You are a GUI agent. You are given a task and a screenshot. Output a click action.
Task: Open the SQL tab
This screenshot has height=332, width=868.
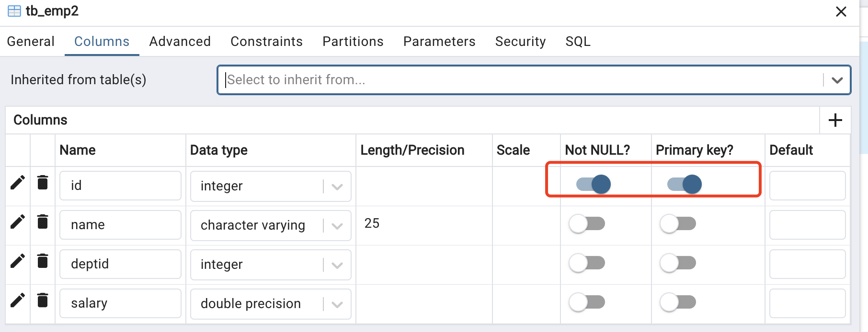tap(578, 42)
